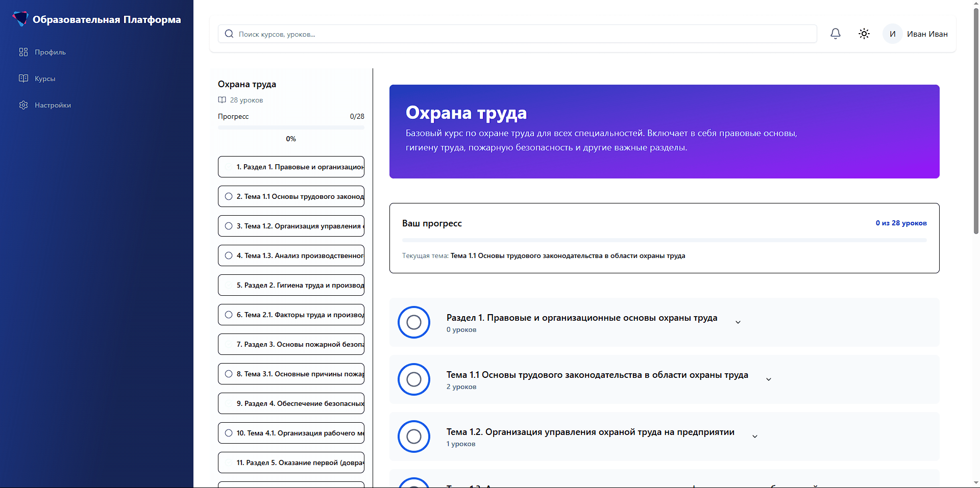Click the Иван Иван account name
The width and height of the screenshot is (980, 488).
pyautogui.click(x=927, y=34)
